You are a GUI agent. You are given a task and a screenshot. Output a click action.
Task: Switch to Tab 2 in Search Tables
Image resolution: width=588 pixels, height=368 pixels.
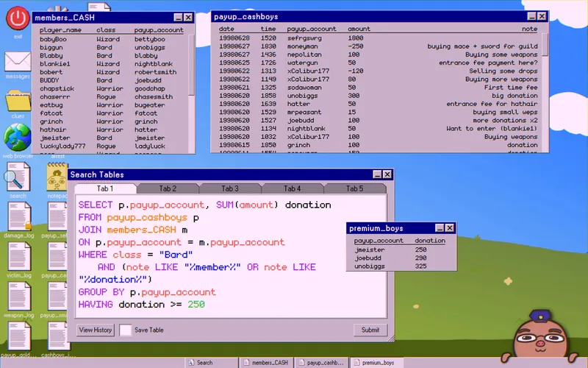(x=168, y=188)
